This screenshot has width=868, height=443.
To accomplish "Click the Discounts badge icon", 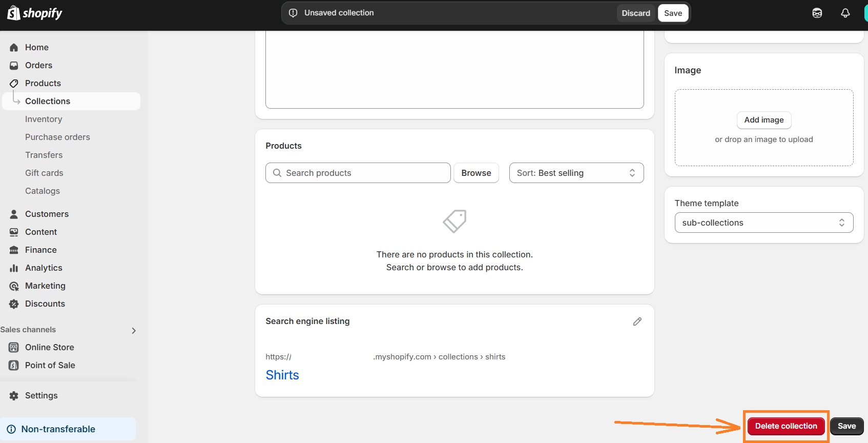I will [14, 304].
